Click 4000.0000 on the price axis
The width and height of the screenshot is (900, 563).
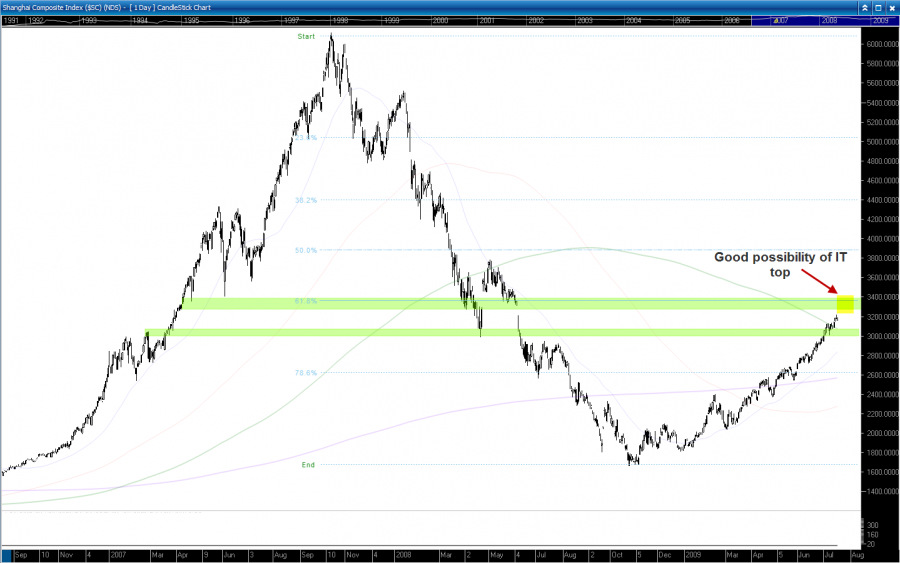[883, 239]
